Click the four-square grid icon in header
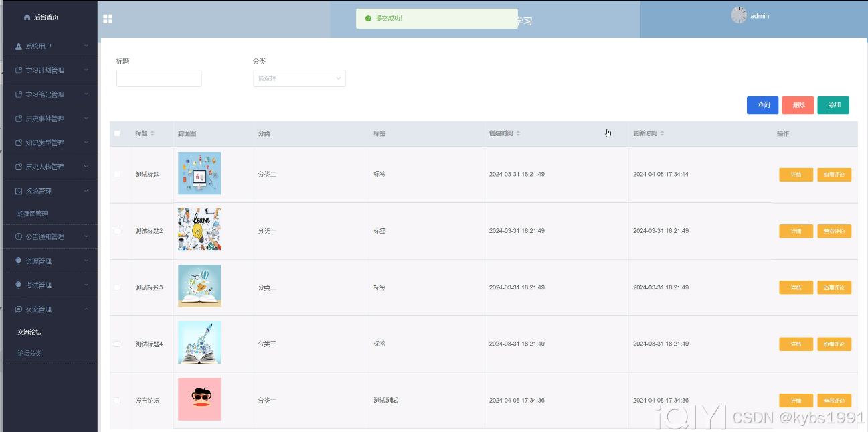Image resolution: width=868 pixels, height=432 pixels. 108,19
